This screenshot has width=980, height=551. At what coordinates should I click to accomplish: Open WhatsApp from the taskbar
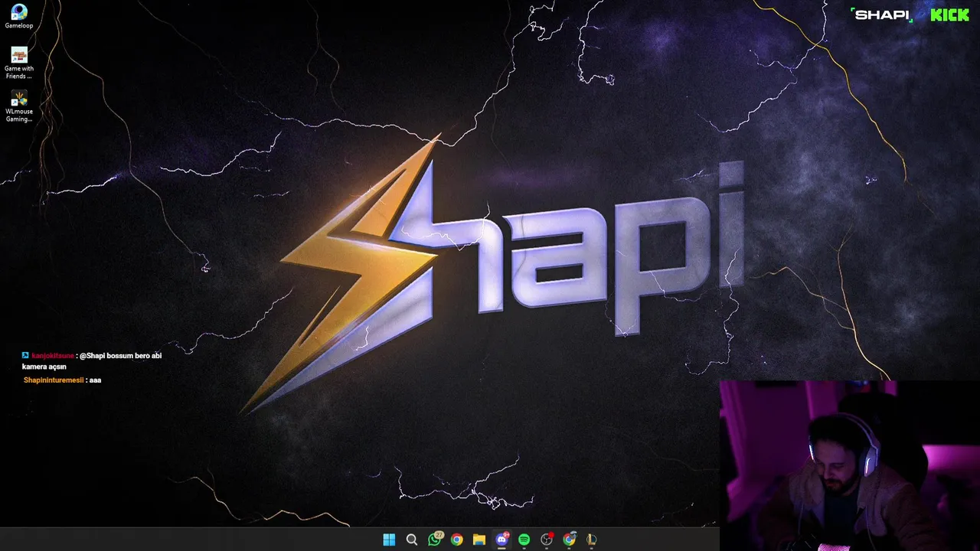pyautogui.click(x=434, y=540)
